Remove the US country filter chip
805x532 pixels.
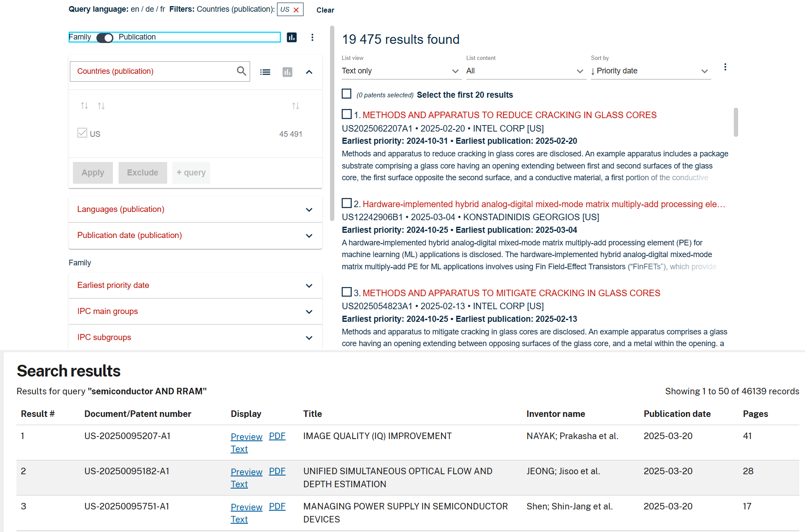(x=296, y=10)
